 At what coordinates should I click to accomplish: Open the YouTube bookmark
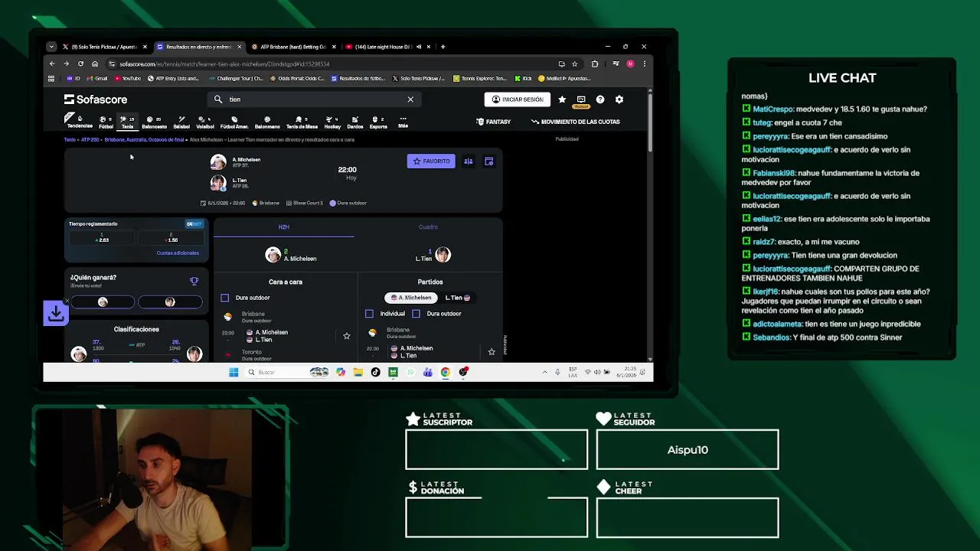[x=128, y=78]
